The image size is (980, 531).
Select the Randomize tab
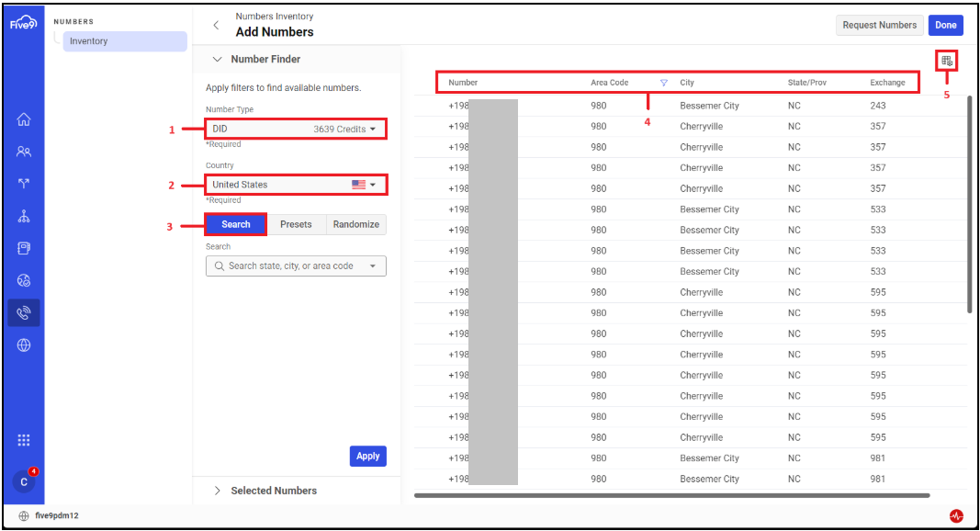click(x=356, y=224)
